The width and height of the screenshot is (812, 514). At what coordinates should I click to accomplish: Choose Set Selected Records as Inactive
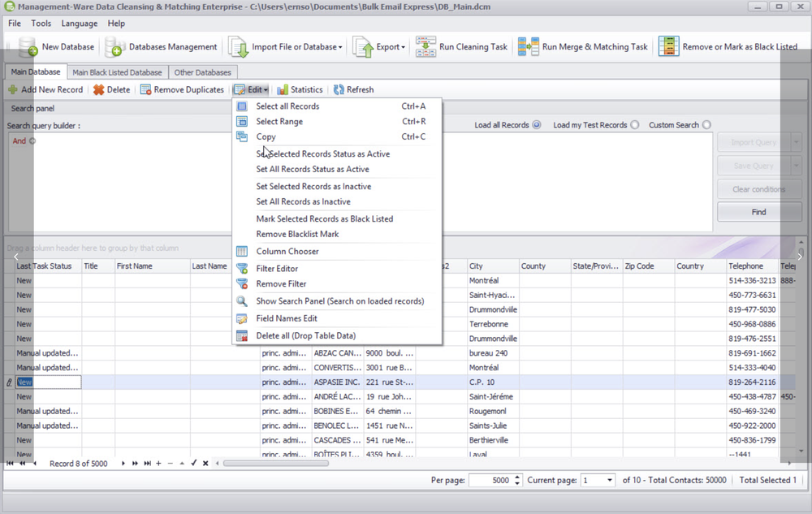point(313,186)
